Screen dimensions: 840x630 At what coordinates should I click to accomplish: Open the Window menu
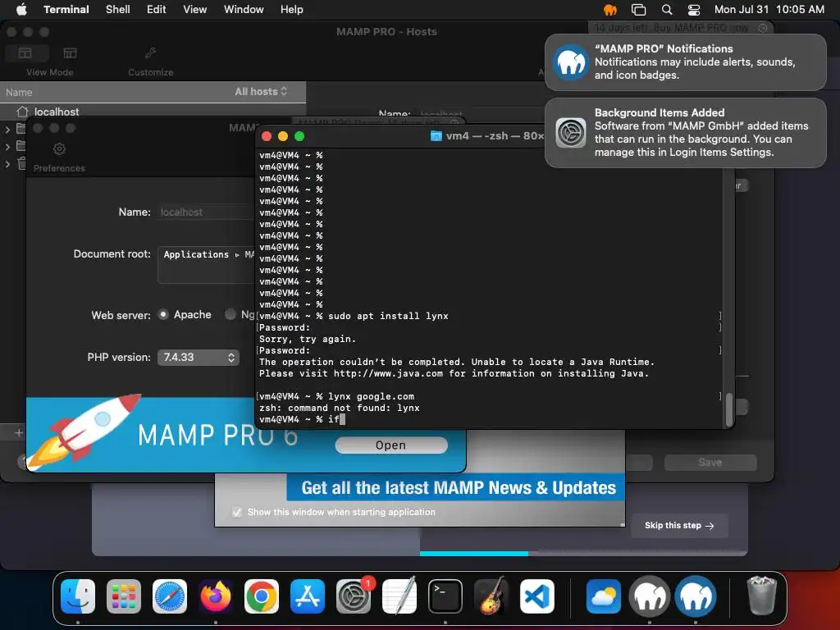[244, 10]
